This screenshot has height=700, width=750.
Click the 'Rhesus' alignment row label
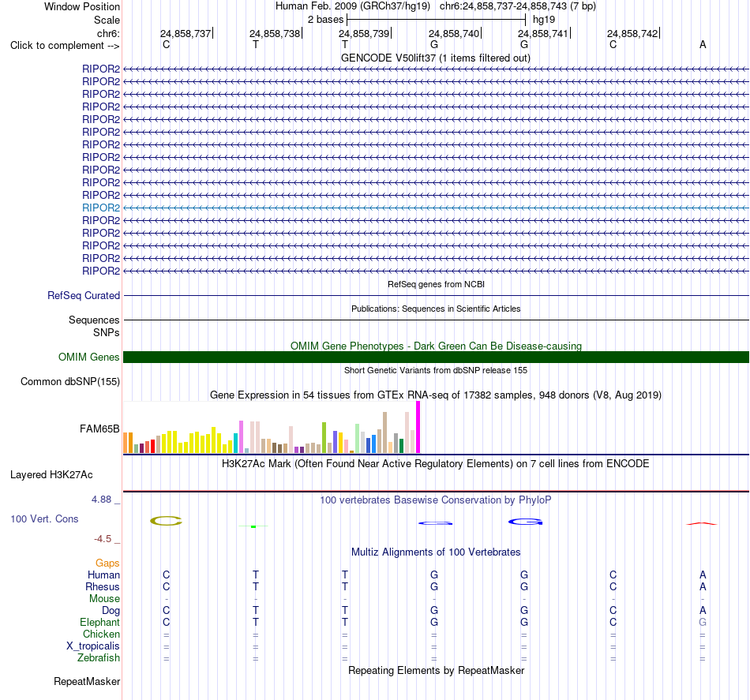tap(103, 586)
